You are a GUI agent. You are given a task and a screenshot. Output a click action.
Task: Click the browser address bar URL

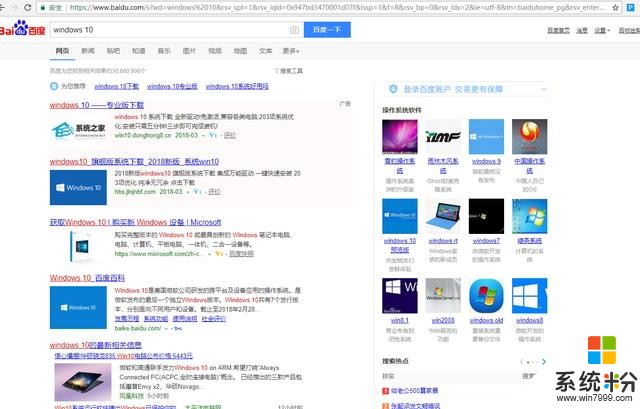[337, 7]
